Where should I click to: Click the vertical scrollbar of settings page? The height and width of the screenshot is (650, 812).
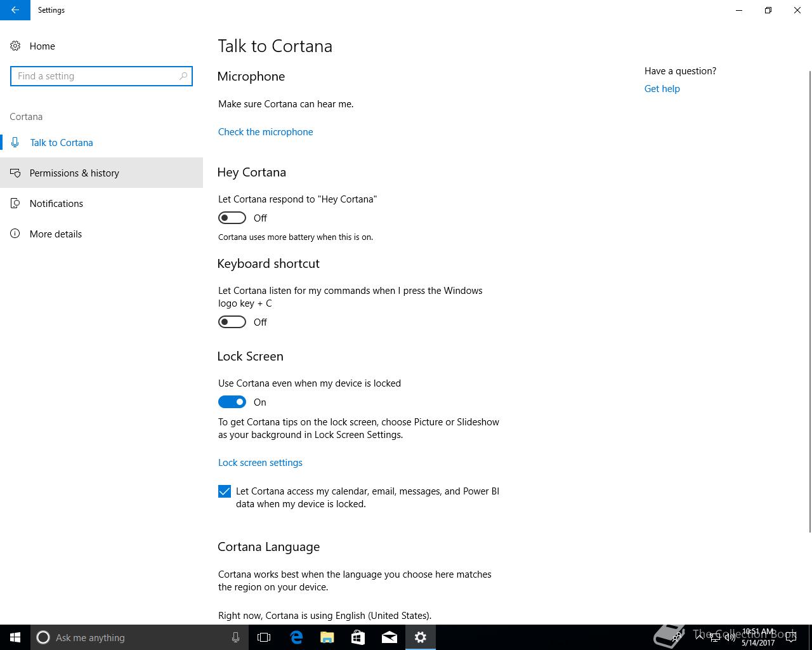pos(809,302)
